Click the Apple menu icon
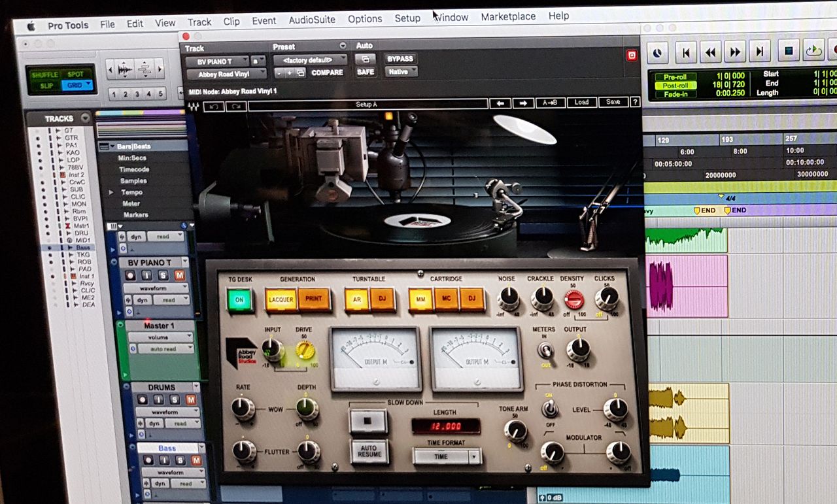The width and height of the screenshot is (837, 504). click(x=30, y=25)
